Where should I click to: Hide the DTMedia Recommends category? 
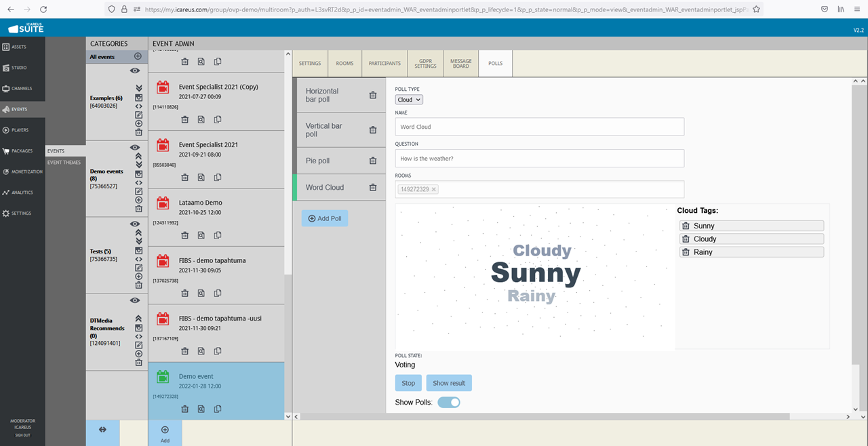tap(135, 300)
